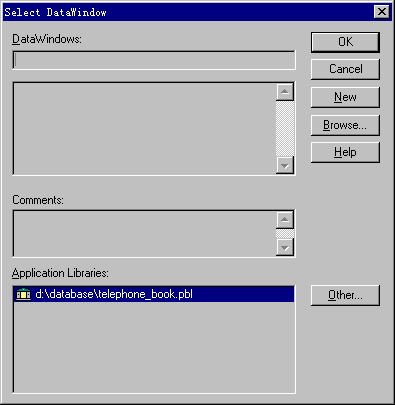This screenshot has height=405, width=395.
Task: Focus the DataWindows name input field
Action: 154,60
